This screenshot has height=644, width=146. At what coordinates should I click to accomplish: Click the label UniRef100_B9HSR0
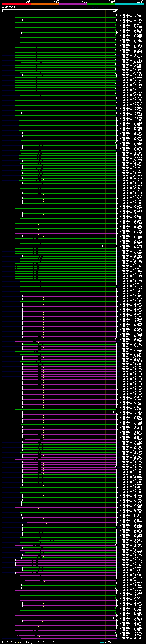pyautogui.click(x=131, y=85)
